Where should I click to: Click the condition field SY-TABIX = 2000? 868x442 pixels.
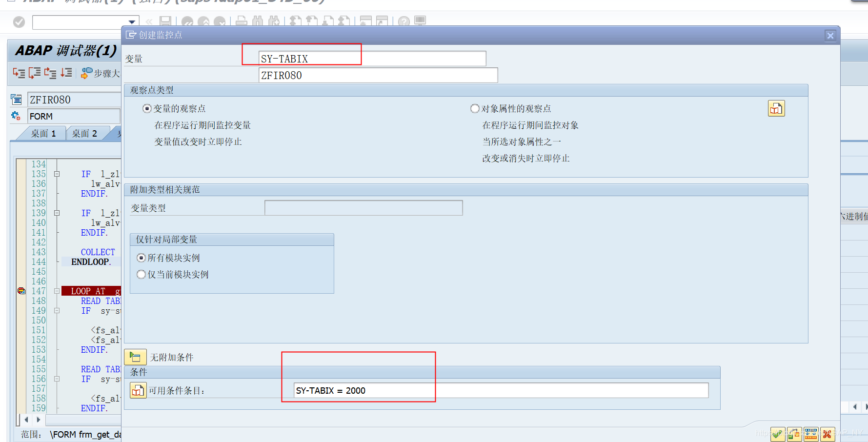click(501, 390)
